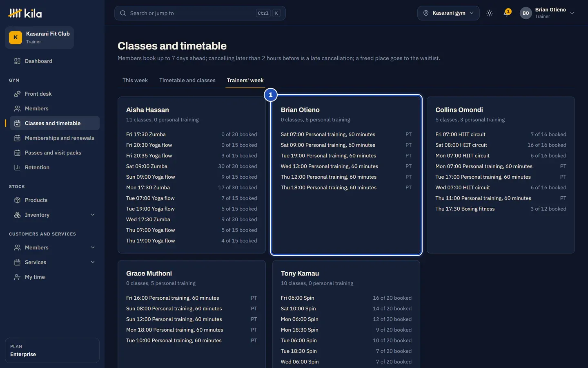Toggle the light/dark theme sun icon
This screenshot has width=588, height=368.
pyautogui.click(x=490, y=13)
